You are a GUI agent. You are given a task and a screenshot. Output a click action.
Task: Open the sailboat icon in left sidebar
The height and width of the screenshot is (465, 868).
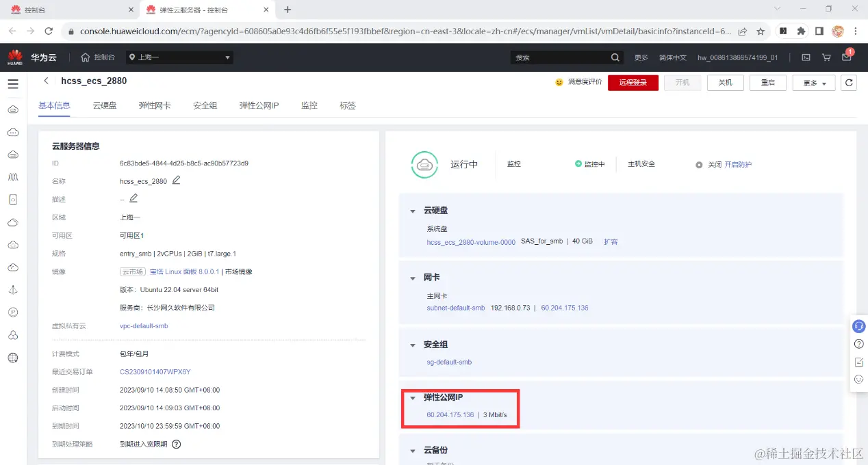click(12, 289)
